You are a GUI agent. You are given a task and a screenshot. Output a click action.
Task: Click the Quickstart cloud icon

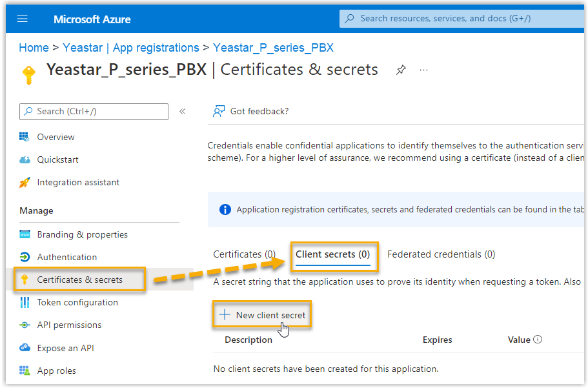click(x=25, y=159)
